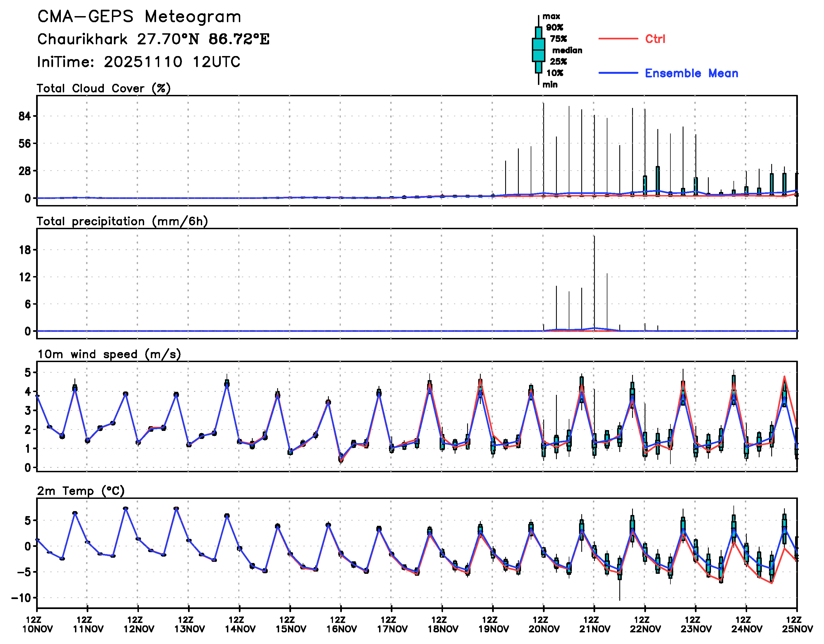
Task: Click the 2m Temp panel title
Action: tap(81, 491)
